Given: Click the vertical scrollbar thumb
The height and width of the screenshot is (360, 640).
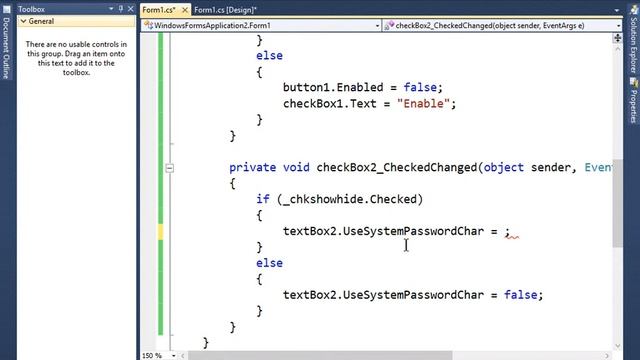Looking at the screenshot, I should point(618,203).
